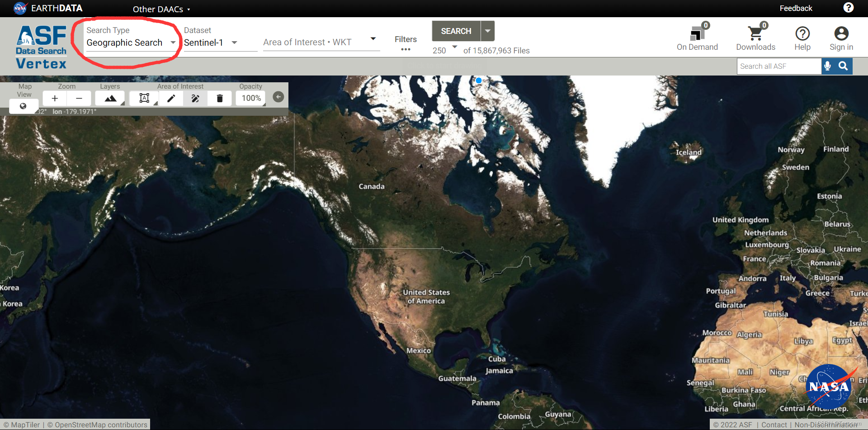
Task: Click the large NASA logo on map
Action: click(x=830, y=386)
